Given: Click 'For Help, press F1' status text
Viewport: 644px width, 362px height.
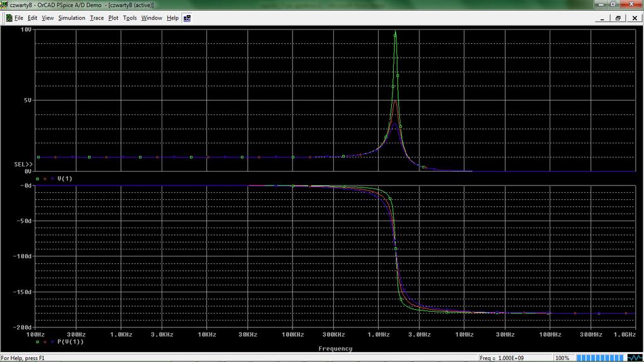Looking at the screenshot, I should pyautogui.click(x=23, y=358).
